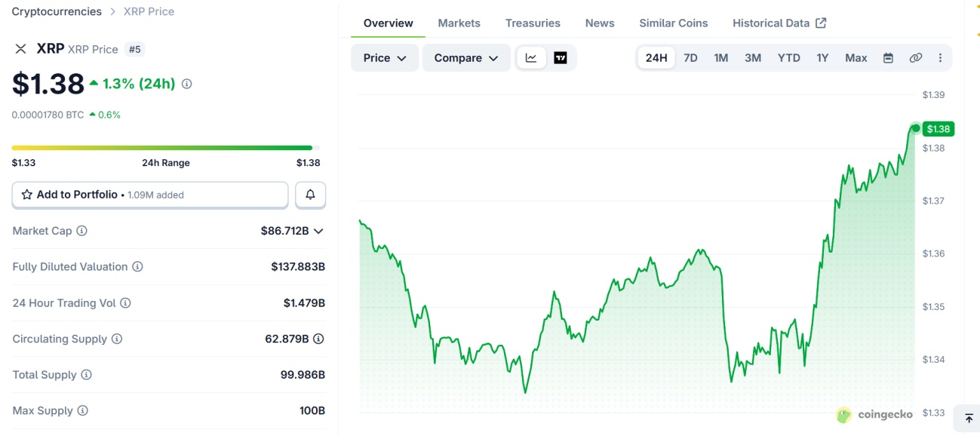The width and height of the screenshot is (980, 436).
Task: Click the 24h Range progress bar
Action: 166,148
